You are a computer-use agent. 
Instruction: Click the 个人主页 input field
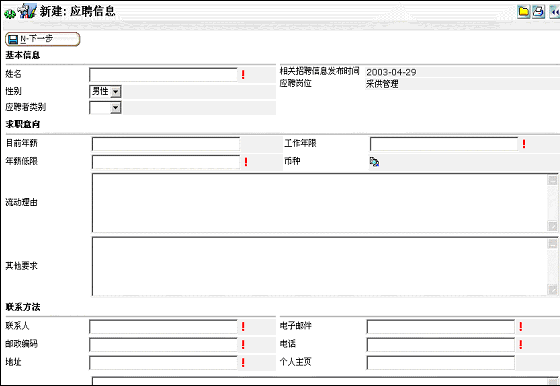441,363
